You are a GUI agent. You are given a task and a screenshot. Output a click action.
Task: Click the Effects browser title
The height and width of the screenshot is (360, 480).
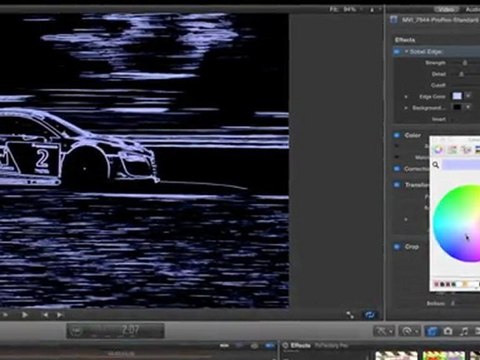pos(301,345)
